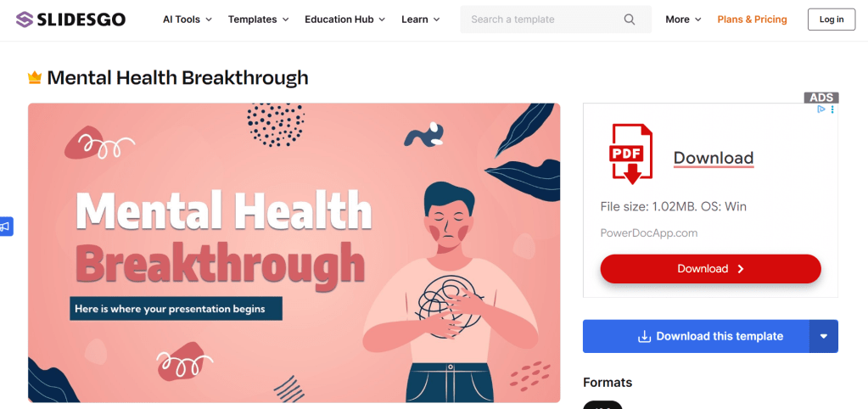Image resolution: width=868 pixels, height=409 pixels.
Task: Open the Education Hub dropdown
Action: coord(344,20)
